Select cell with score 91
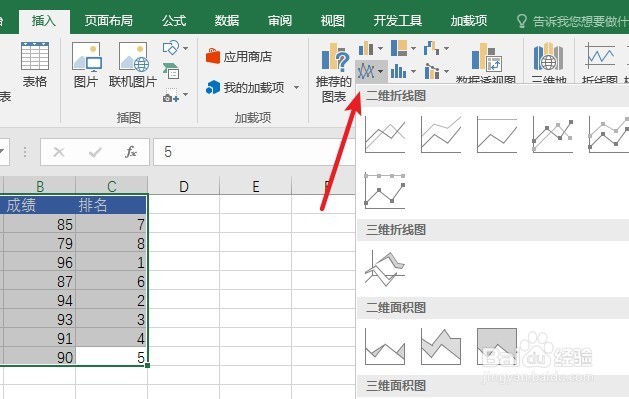This screenshot has height=399, width=629. click(39, 338)
